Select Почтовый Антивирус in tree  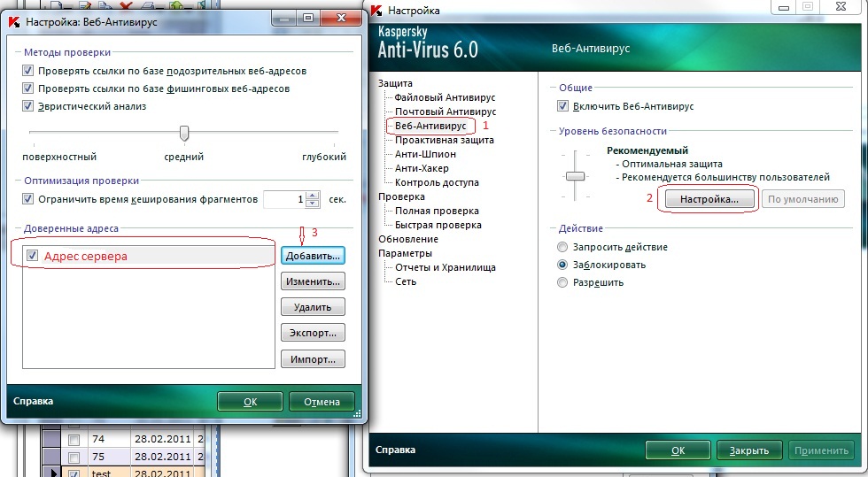click(x=446, y=112)
